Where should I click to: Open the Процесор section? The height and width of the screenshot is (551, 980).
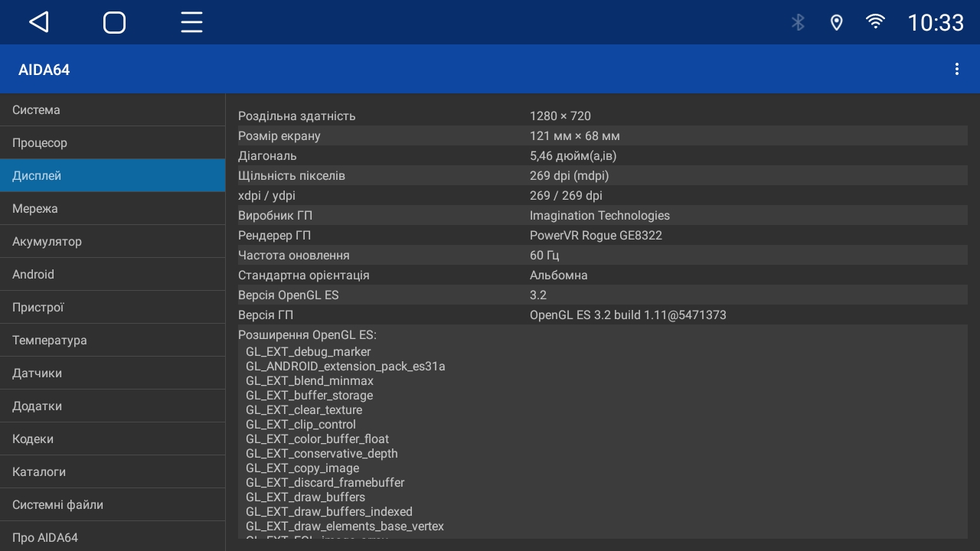click(113, 143)
